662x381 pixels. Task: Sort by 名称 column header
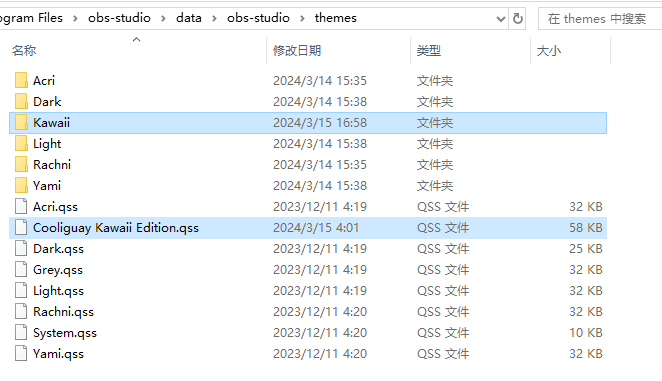[x=24, y=51]
